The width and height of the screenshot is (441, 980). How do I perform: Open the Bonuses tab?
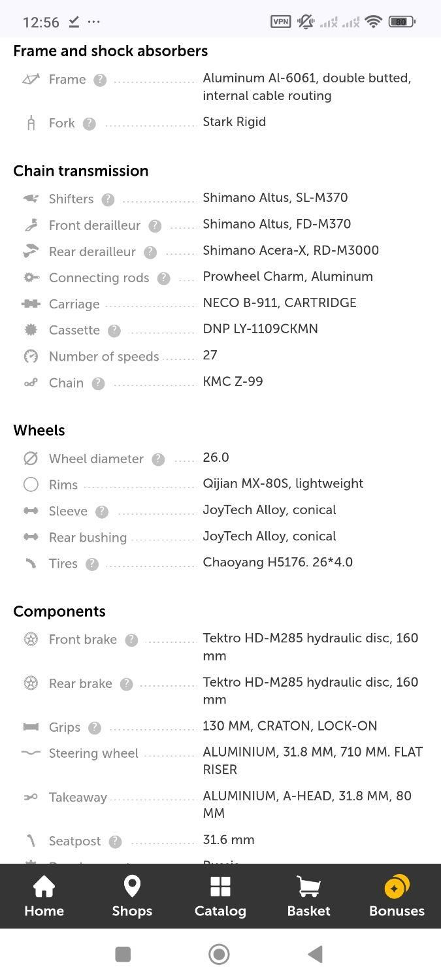tap(397, 896)
